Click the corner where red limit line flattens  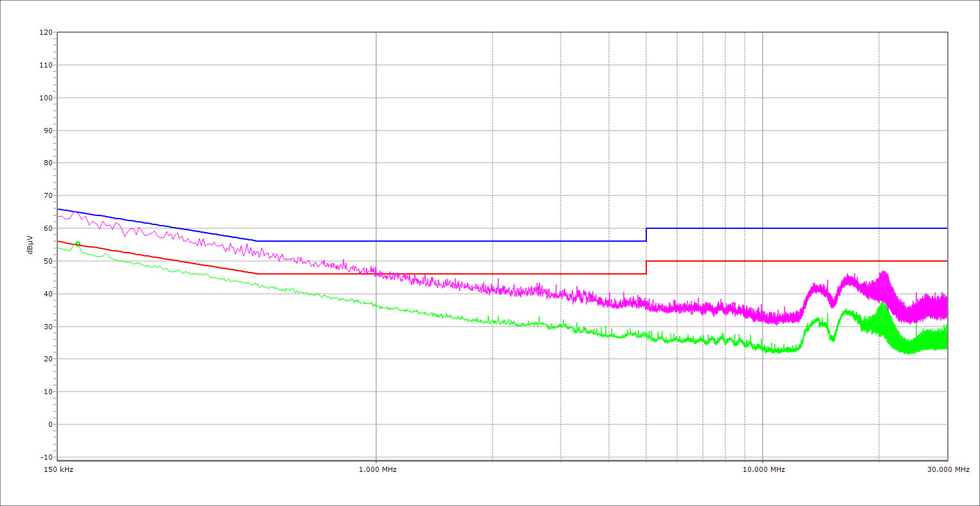pos(257,274)
